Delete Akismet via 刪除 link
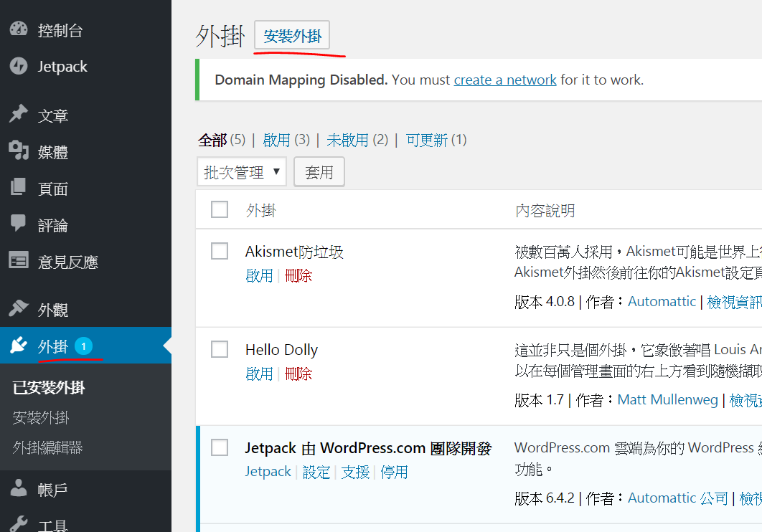 pyautogui.click(x=298, y=275)
